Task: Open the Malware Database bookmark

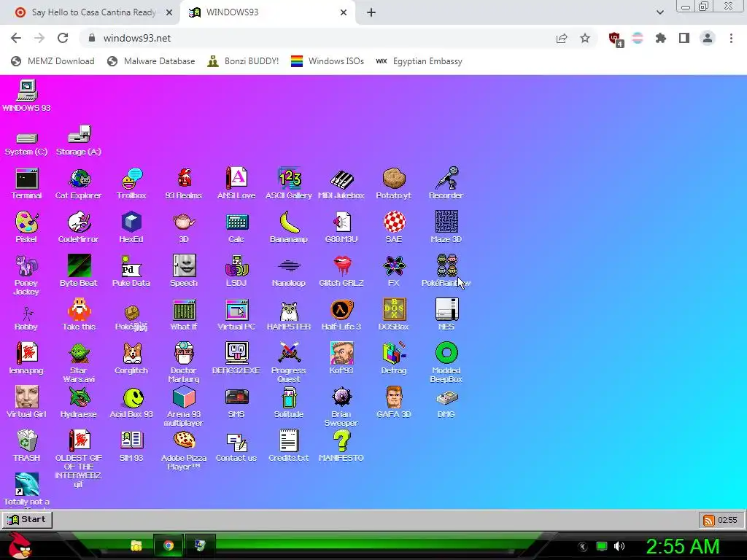Action: pyautogui.click(x=151, y=61)
